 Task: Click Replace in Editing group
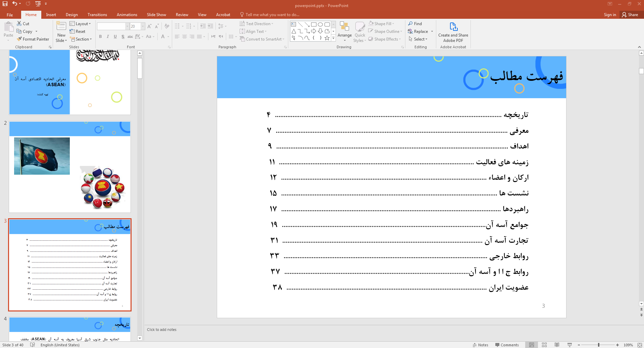[x=418, y=31]
